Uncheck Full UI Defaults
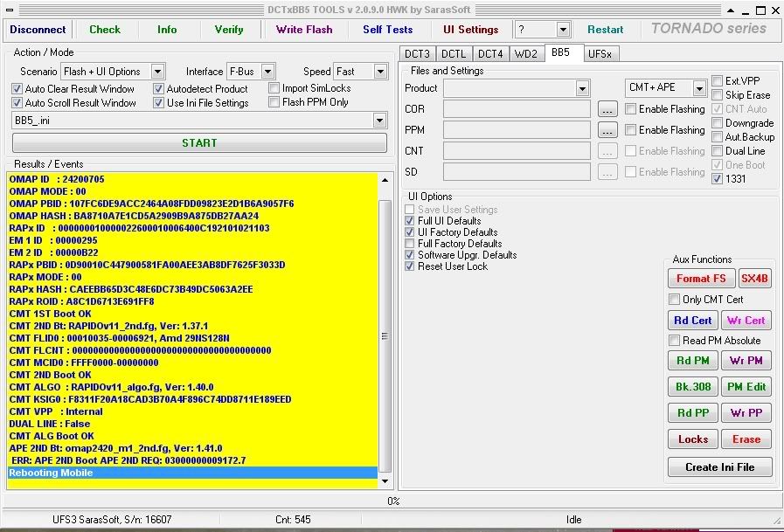Viewport: 784px width, 532px height. (410, 221)
